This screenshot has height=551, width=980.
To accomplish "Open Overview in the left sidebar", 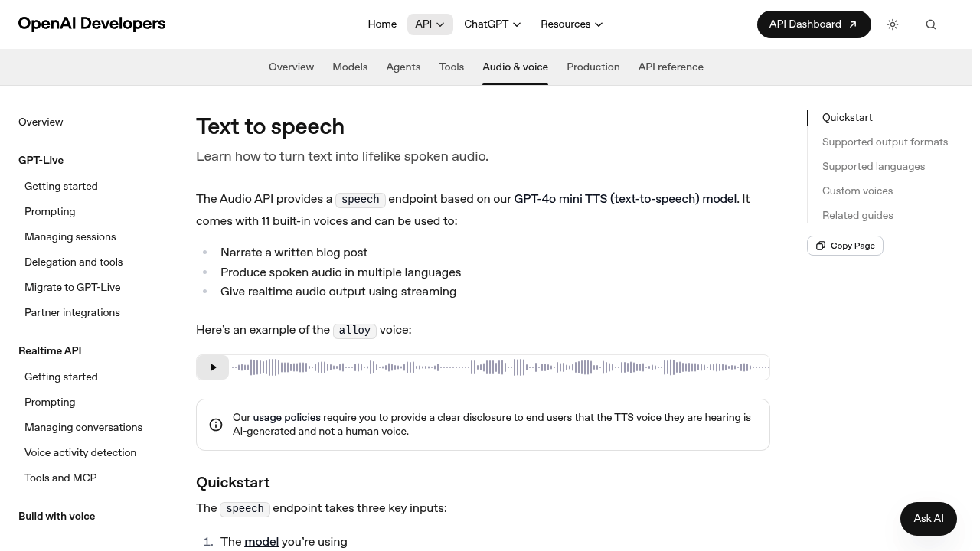I will [x=41, y=122].
